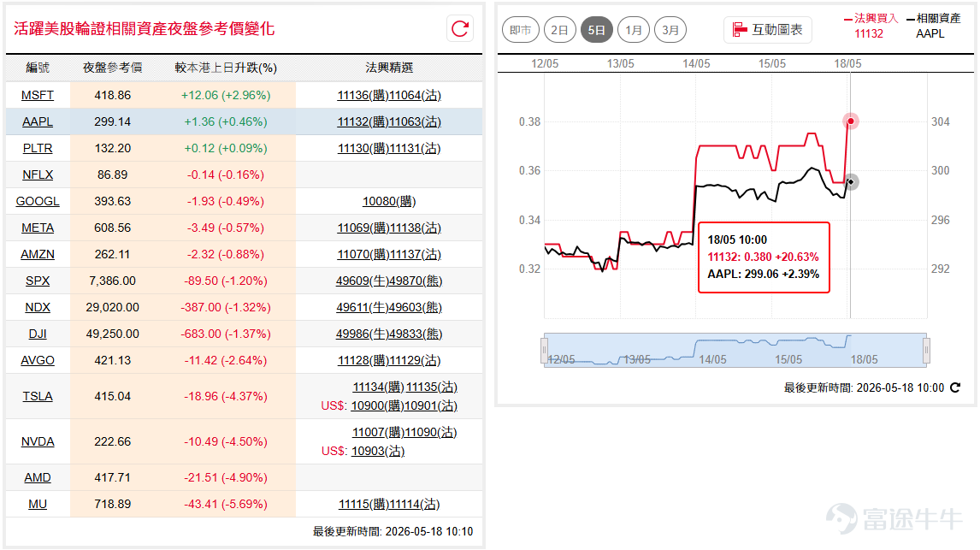The height and width of the screenshot is (550, 980).
Task: Open the TSLA ticker link
Action: (x=38, y=396)
